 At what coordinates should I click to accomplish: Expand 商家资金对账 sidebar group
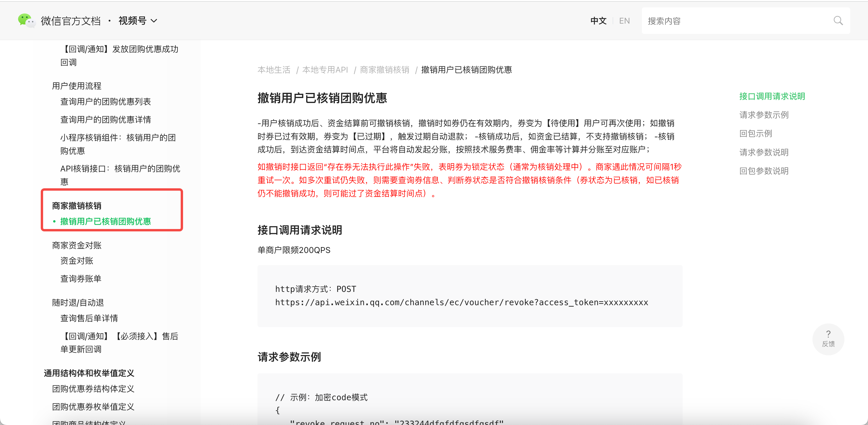coord(76,245)
